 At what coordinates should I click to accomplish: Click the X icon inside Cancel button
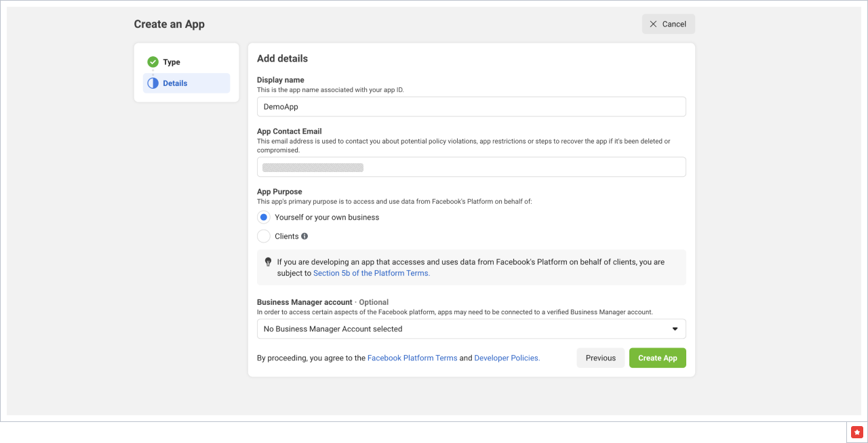[653, 24]
